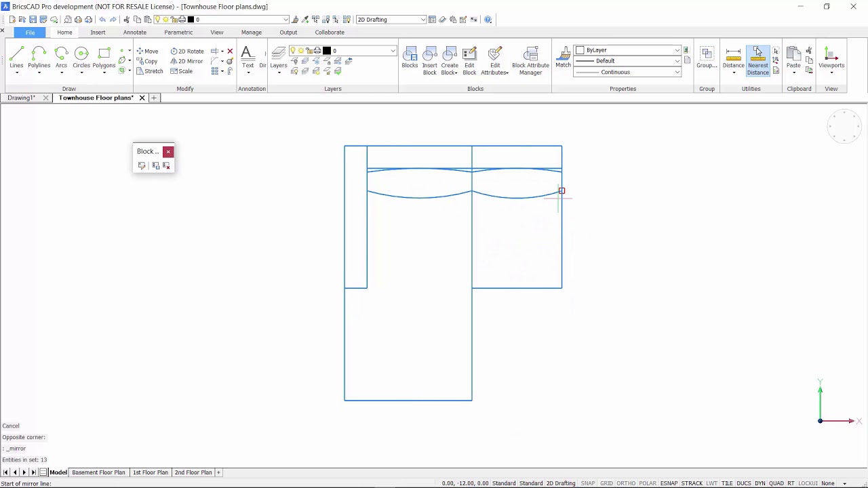The width and height of the screenshot is (868, 488).
Task: Toggle DYN in the status bar
Action: (760, 483)
